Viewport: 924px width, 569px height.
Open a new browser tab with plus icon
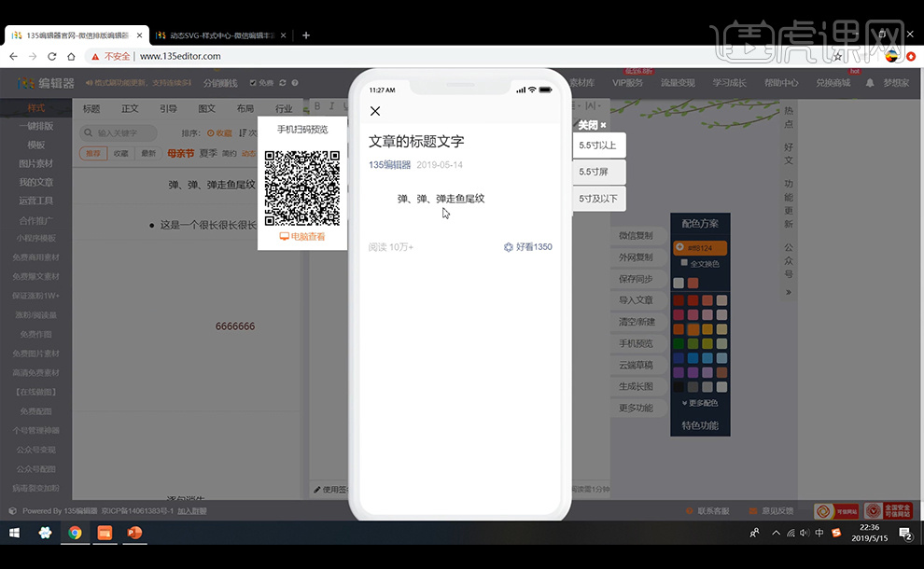(x=306, y=35)
